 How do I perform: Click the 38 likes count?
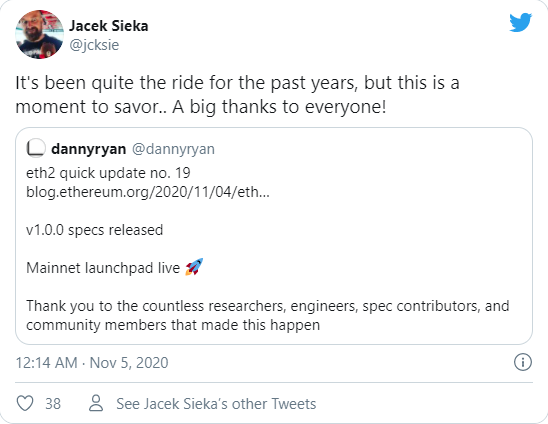[53, 404]
